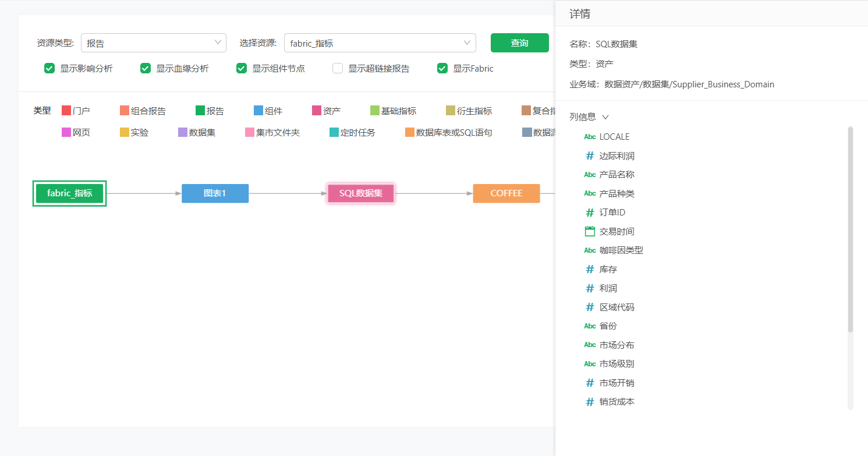The width and height of the screenshot is (868, 456).
Task: Click the number icon beside 销货成本
Action: pyautogui.click(x=590, y=402)
